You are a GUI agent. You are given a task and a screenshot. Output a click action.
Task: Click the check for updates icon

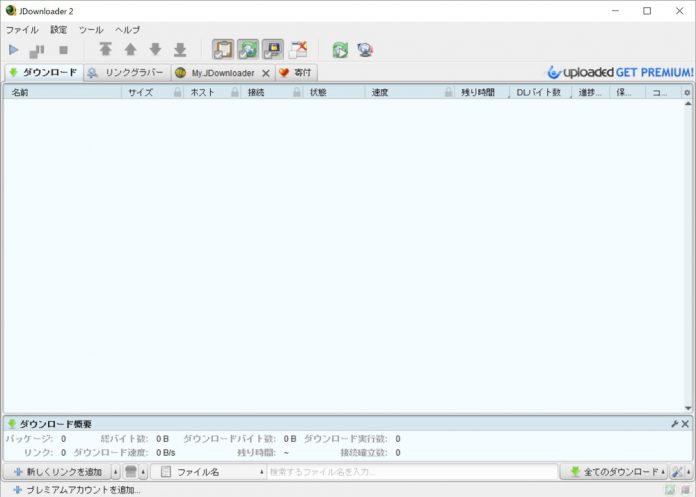click(x=365, y=50)
